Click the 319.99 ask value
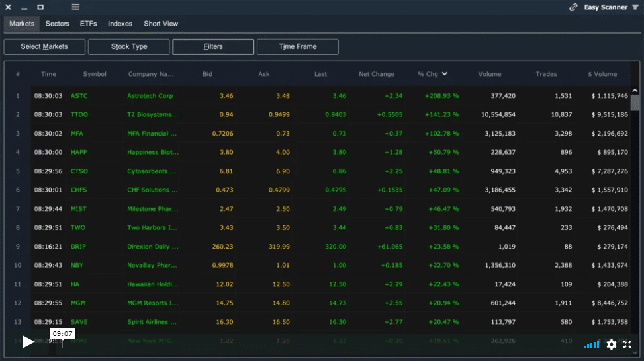Image resolution: width=644 pixels, height=361 pixels. coord(279,247)
